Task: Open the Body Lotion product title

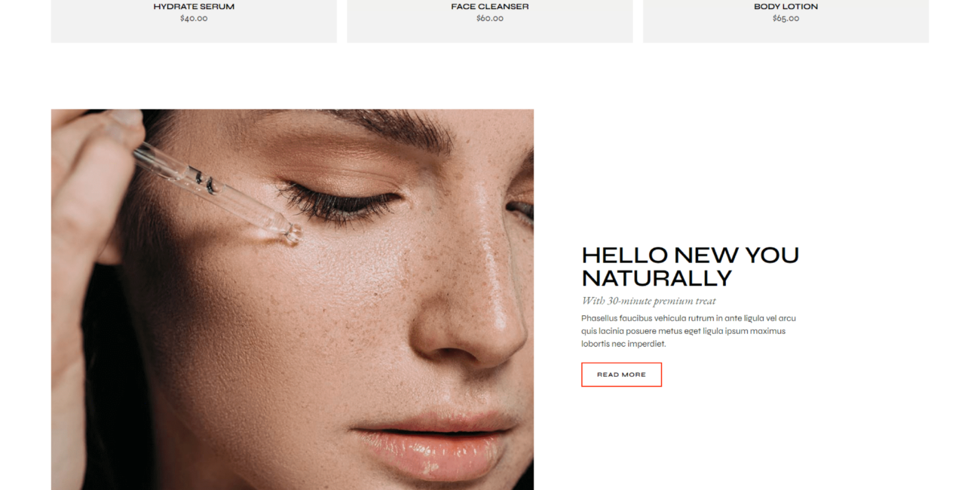Action: coord(786,7)
